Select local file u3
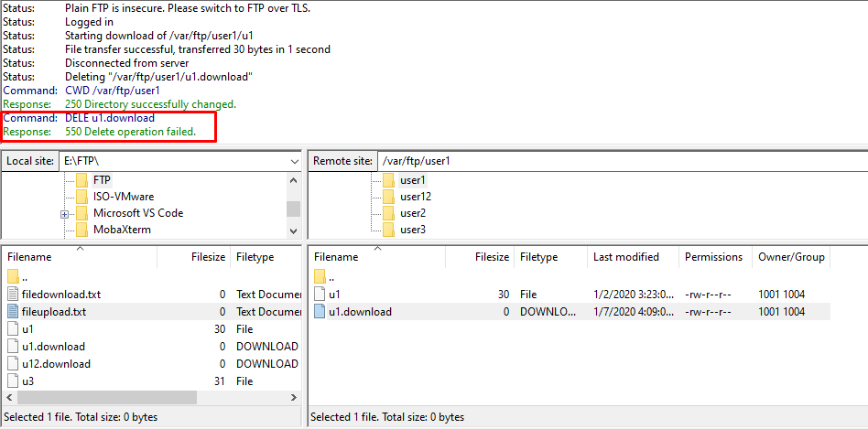 point(152,381)
